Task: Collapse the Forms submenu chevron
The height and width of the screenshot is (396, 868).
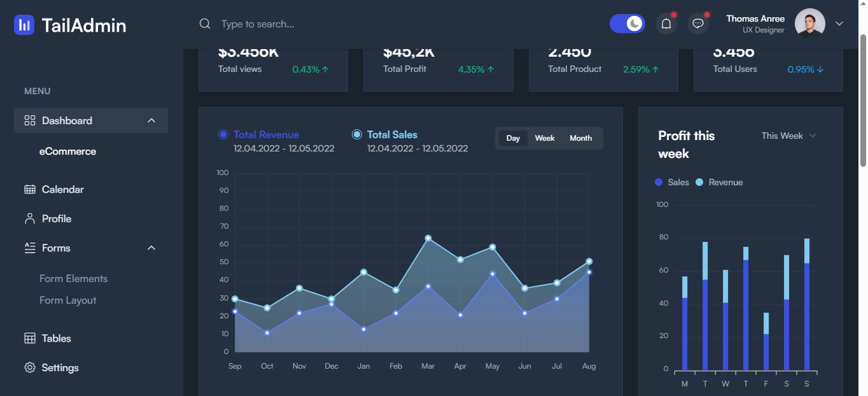Action: pos(151,248)
